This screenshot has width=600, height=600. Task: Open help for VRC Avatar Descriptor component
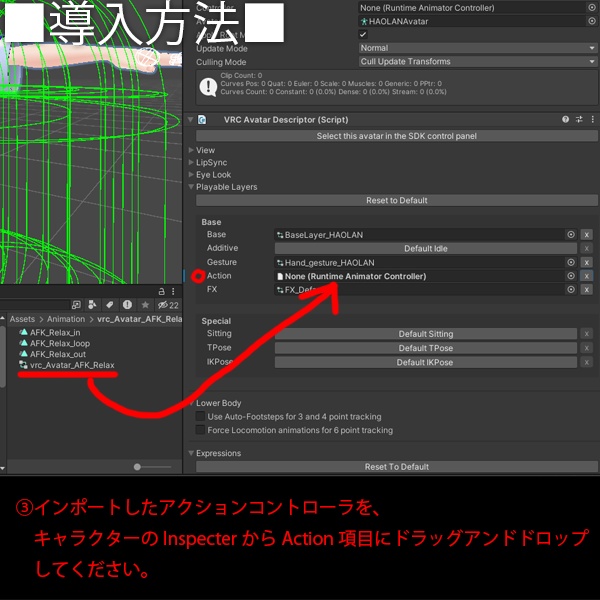(x=565, y=119)
